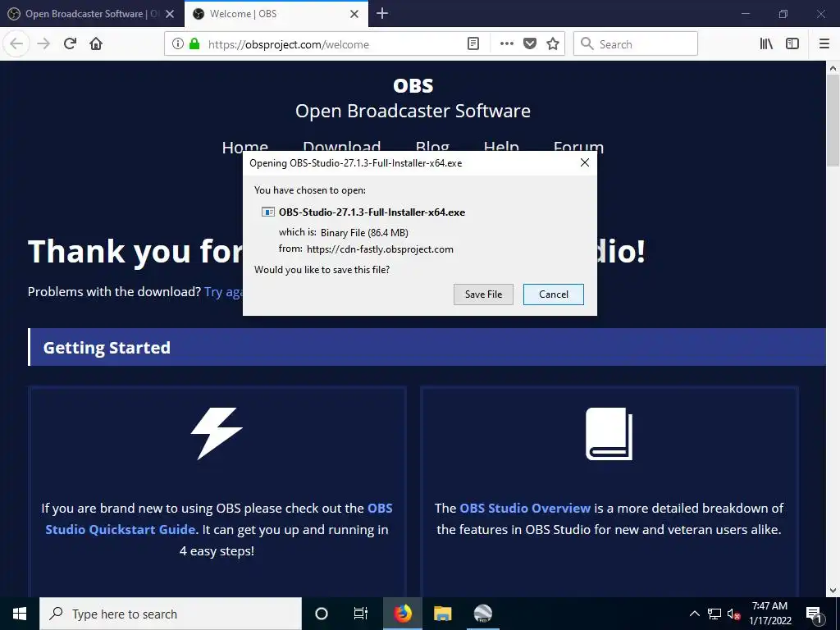The width and height of the screenshot is (840, 630).
Task: Open page actions three-dot menu
Action: coord(506,44)
